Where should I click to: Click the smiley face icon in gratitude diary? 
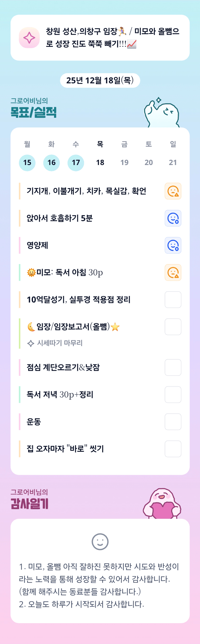point(100,542)
